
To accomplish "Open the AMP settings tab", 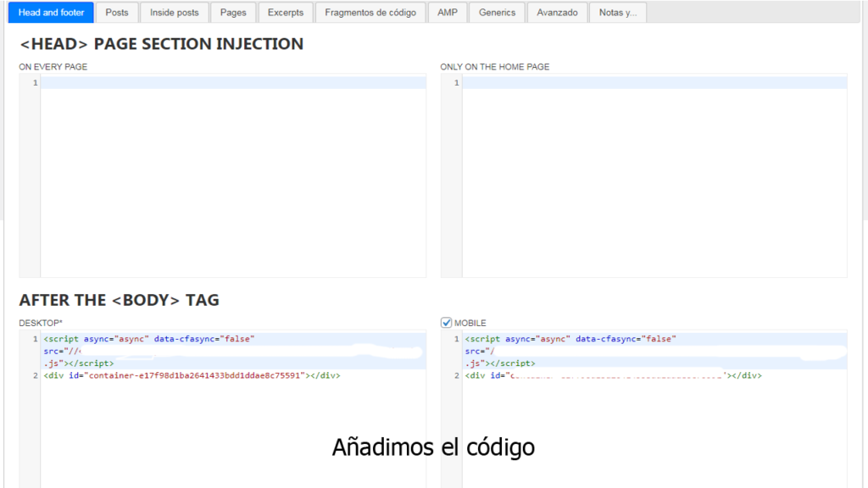I will click(447, 12).
